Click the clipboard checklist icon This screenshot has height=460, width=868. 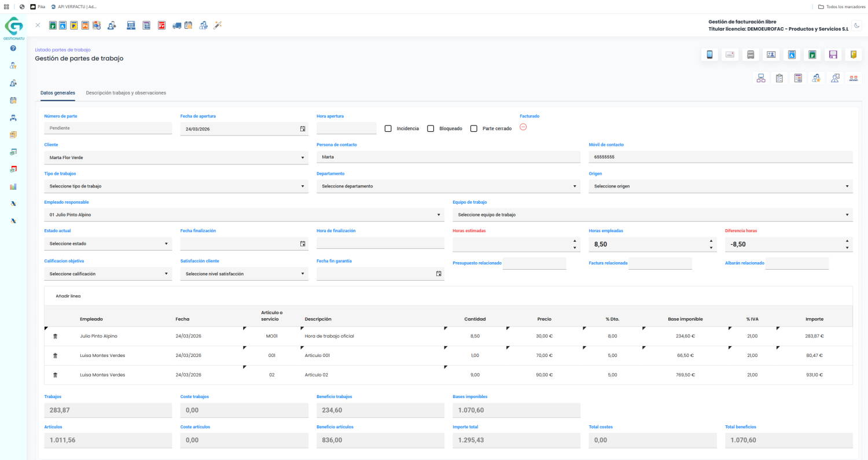coord(779,79)
